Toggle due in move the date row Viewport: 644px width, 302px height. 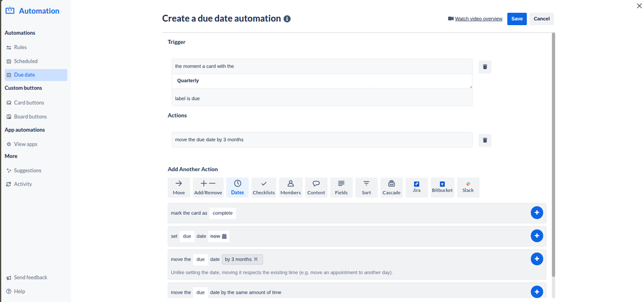pos(200,259)
